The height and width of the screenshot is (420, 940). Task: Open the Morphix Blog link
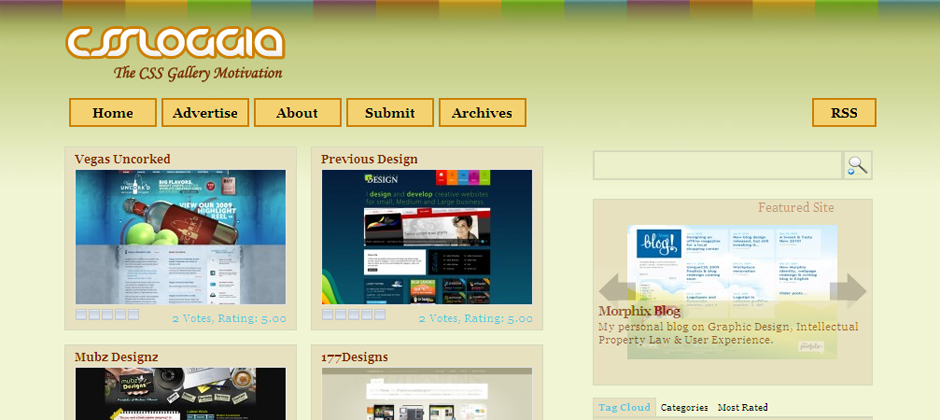tap(639, 312)
